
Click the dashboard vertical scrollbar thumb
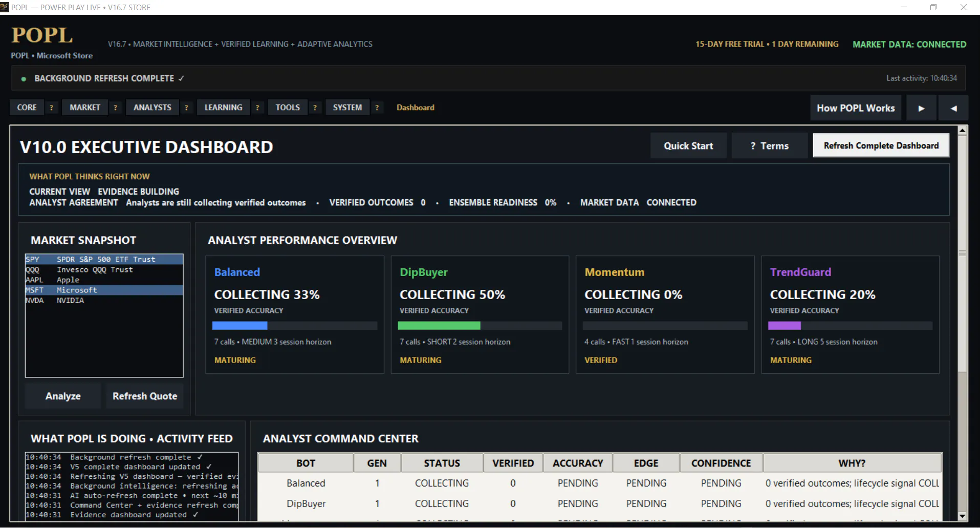962,254
